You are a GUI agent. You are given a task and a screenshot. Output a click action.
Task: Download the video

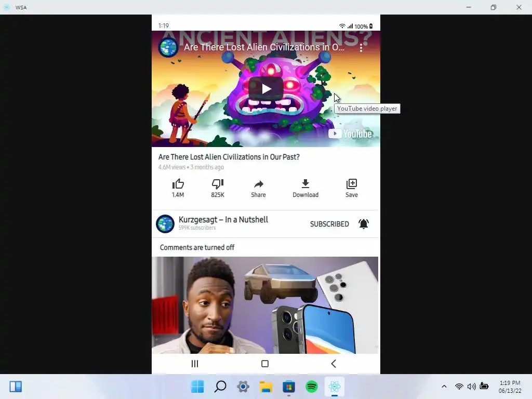point(305,188)
